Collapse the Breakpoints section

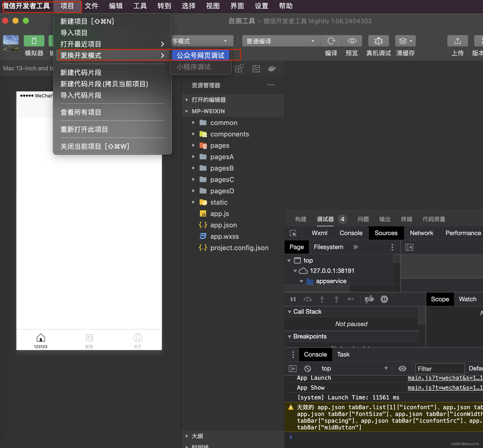coord(290,336)
